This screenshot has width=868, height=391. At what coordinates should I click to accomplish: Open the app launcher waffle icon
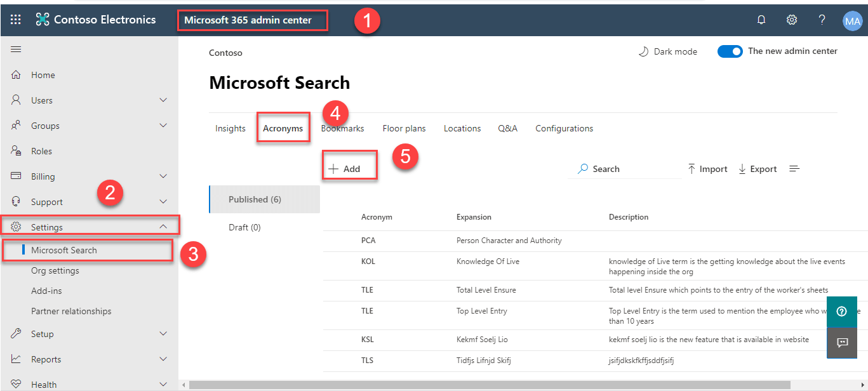pyautogui.click(x=16, y=20)
